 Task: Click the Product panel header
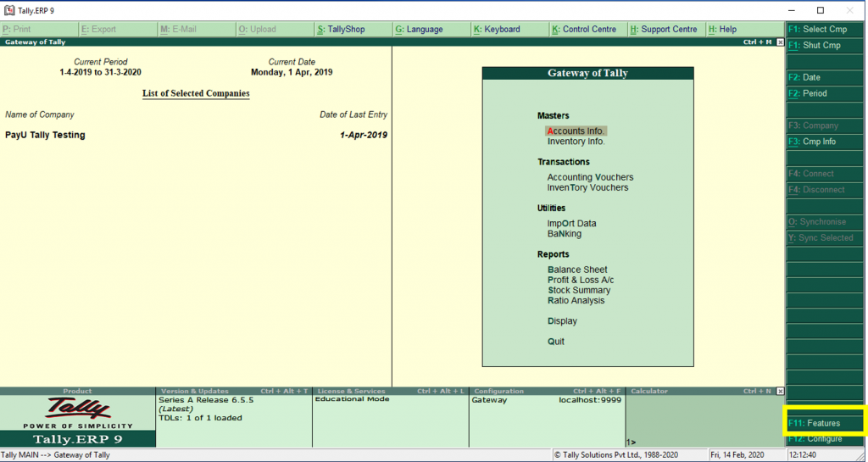(77, 391)
